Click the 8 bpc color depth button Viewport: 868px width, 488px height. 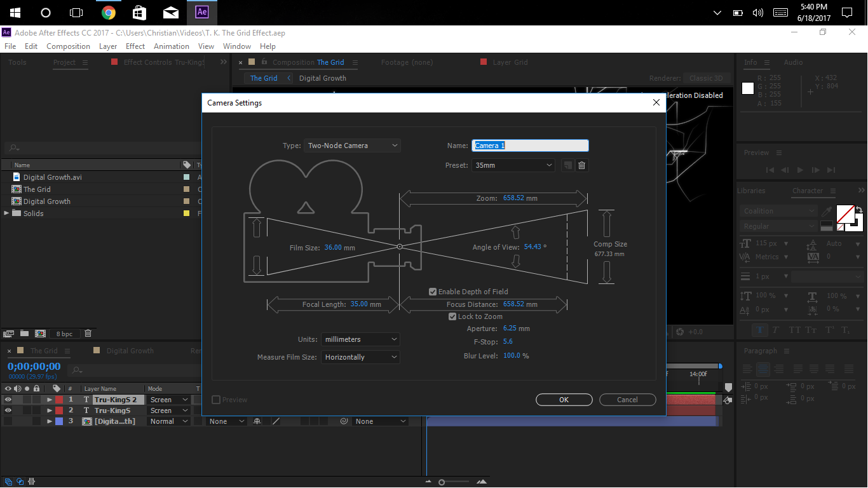(64, 334)
